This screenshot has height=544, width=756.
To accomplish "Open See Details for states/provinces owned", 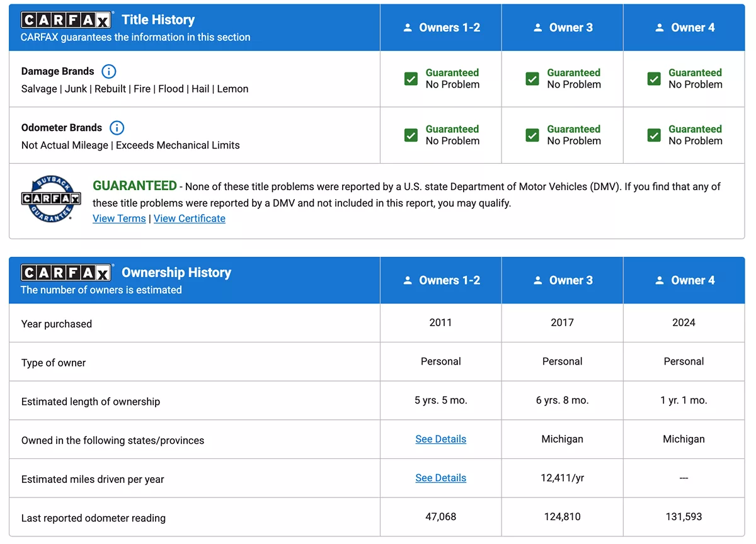I will click(441, 439).
